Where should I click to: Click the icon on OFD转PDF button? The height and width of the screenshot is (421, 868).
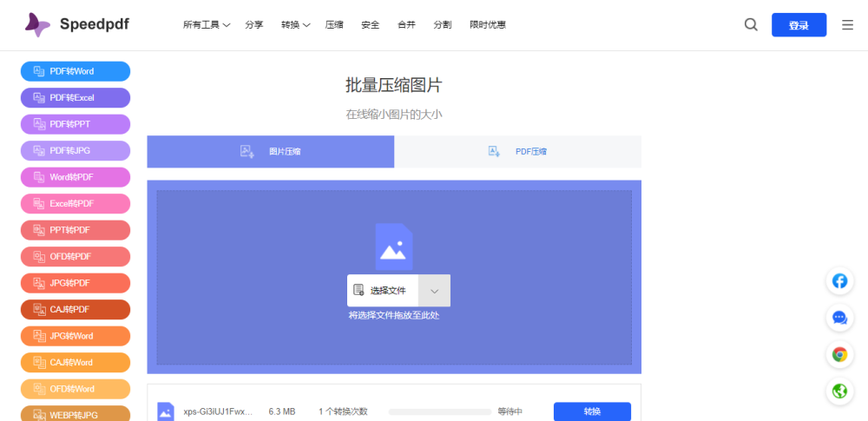pos(39,256)
